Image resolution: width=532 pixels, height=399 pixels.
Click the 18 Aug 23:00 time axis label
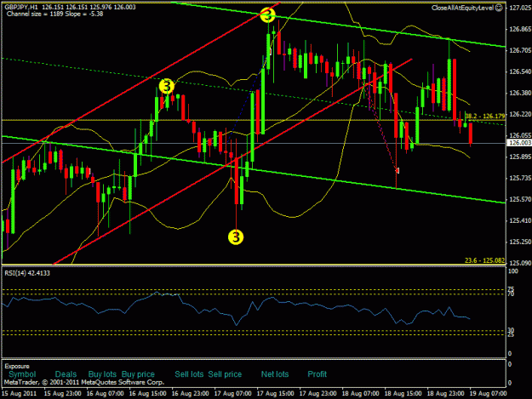point(445,394)
